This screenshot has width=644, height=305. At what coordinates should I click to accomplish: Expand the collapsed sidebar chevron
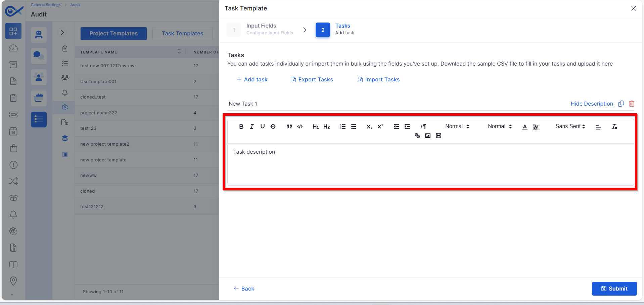click(62, 32)
